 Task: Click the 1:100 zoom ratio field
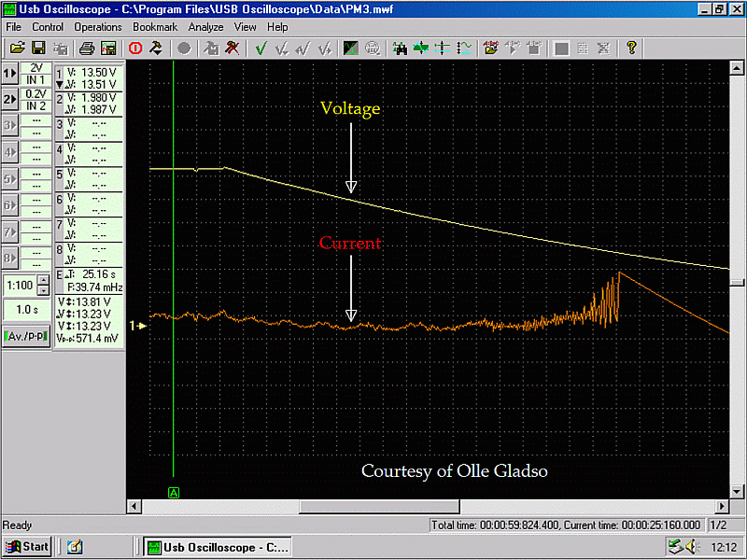pos(20,286)
